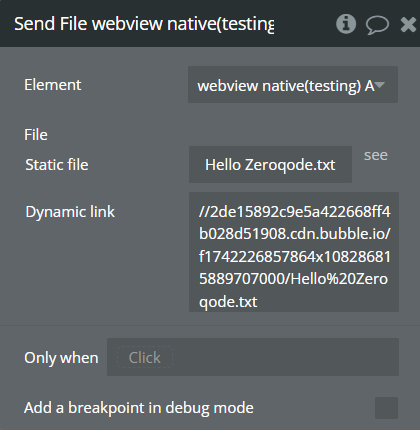The height and width of the screenshot is (430, 420).
Task: Click into the Dynamic link URL field
Action: [294, 252]
